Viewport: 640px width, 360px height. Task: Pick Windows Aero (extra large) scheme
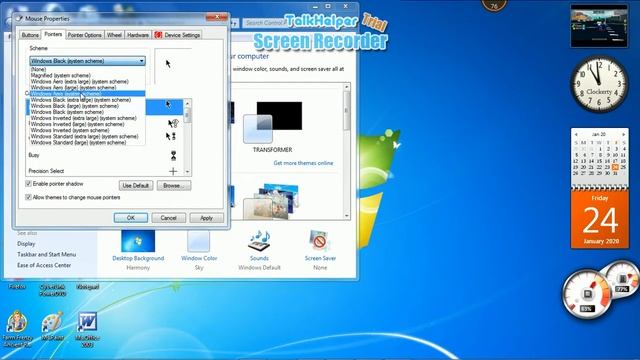pyautogui.click(x=87, y=82)
